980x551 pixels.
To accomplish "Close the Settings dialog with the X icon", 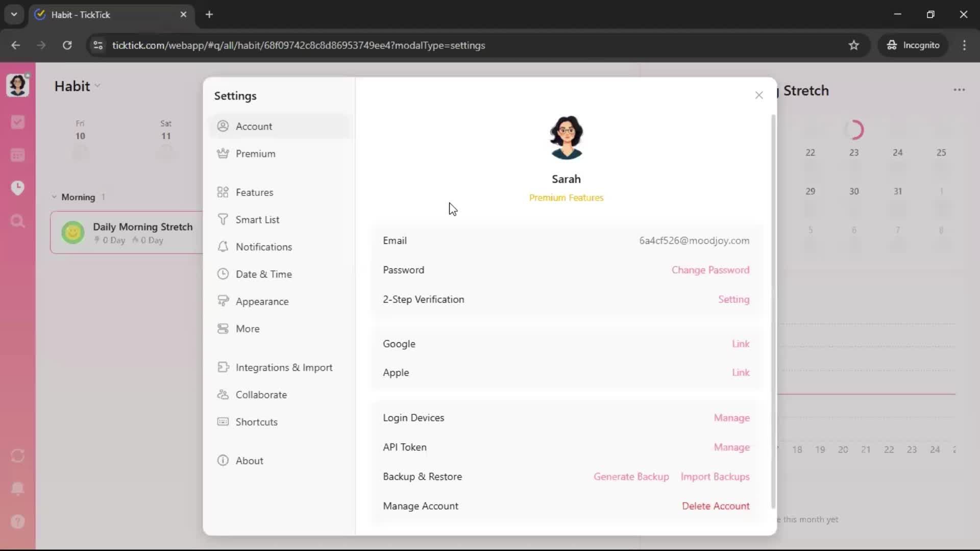I will (x=758, y=95).
